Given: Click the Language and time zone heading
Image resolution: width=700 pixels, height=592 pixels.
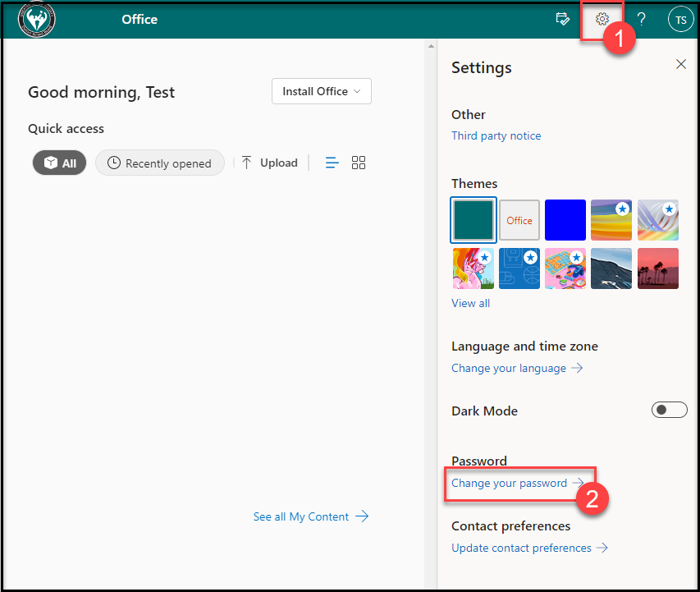Looking at the screenshot, I should click(524, 346).
